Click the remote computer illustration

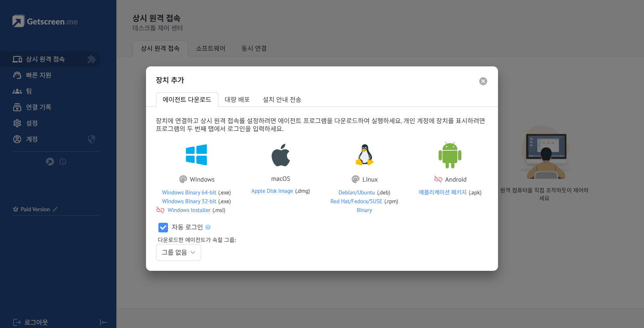(545, 153)
